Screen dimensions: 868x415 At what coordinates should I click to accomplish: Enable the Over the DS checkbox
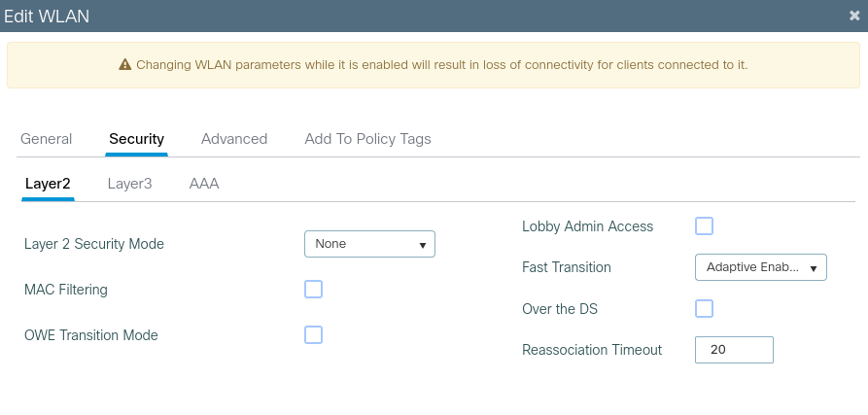point(705,309)
